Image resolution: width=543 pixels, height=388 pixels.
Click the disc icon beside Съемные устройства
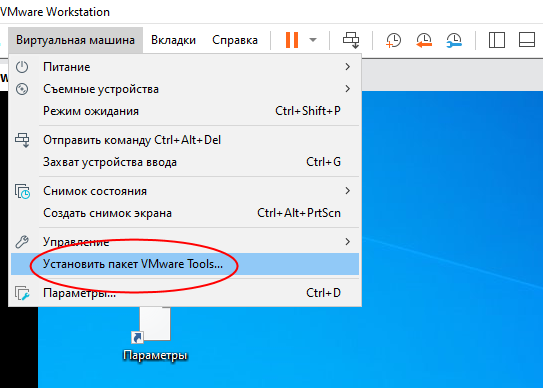point(22,89)
